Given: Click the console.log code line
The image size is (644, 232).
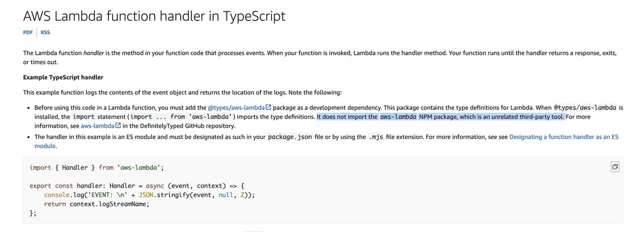Looking at the screenshot, I should (x=149, y=195).
